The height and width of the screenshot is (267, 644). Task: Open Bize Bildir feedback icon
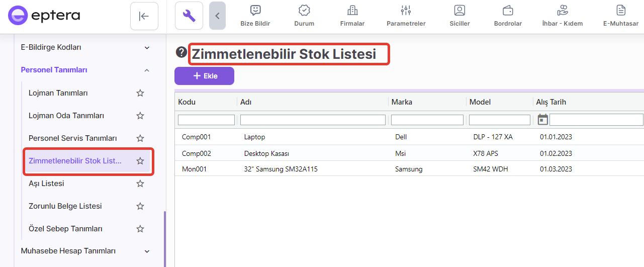pos(255,11)
